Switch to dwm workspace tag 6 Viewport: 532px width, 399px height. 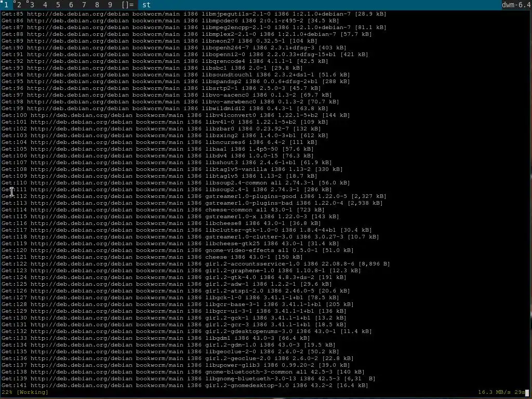[x=71, y=5]
